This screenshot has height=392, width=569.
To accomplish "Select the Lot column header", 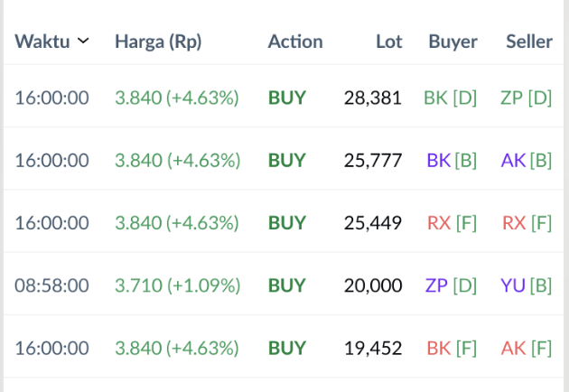I will click(389, 42).
